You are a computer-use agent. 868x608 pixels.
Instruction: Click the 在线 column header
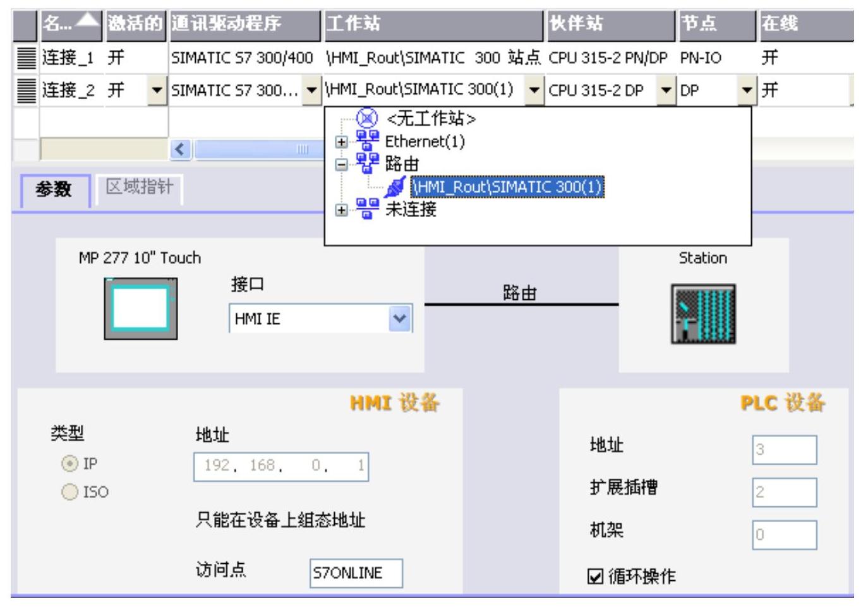tap(805, 24)
